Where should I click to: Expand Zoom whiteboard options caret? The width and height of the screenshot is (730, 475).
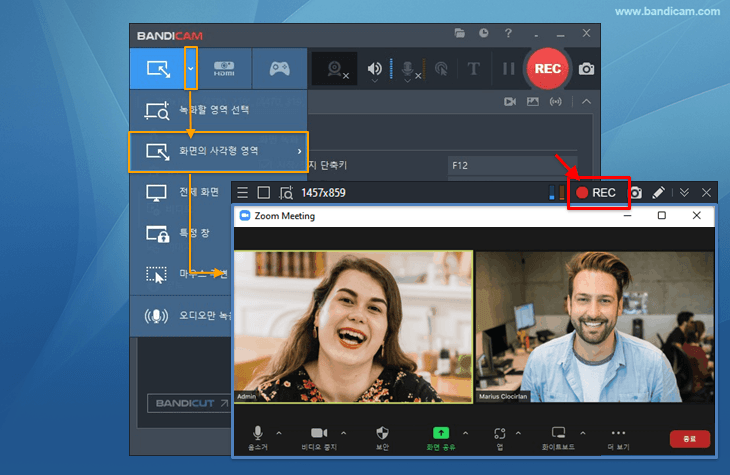(x=583, y=433)
